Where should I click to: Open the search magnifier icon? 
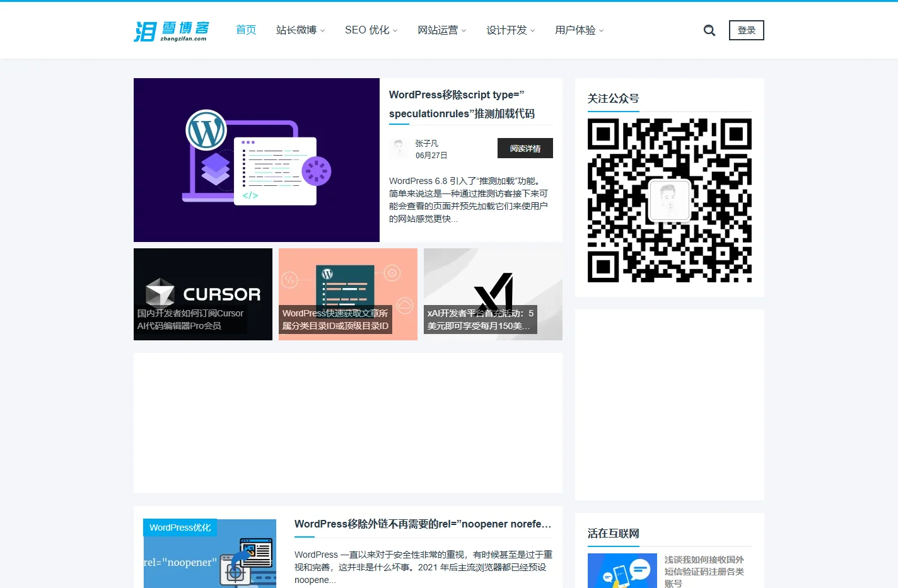(709, 30)
